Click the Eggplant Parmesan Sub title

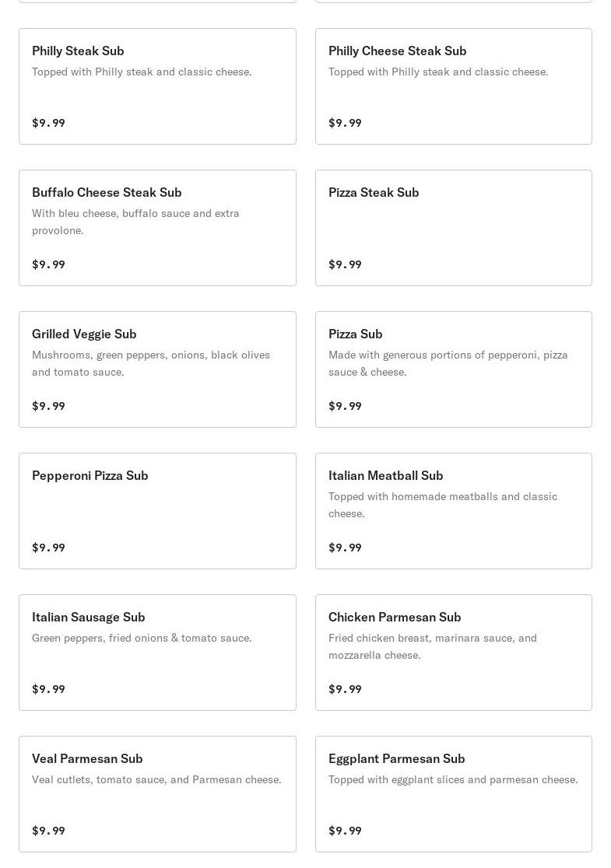click(x=396, y=758)
